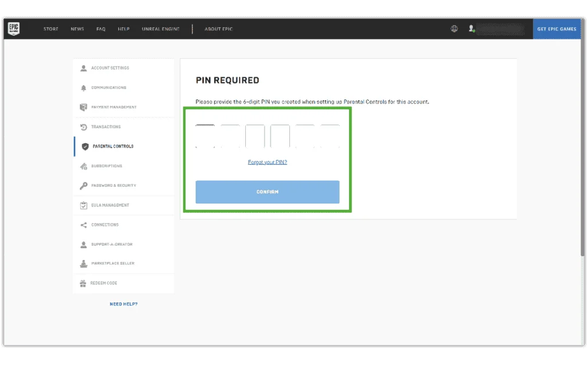The width and height of the screenshot is (588, 368).
Task: Follow the Forgot your PIN link
Action: point(267,162)
